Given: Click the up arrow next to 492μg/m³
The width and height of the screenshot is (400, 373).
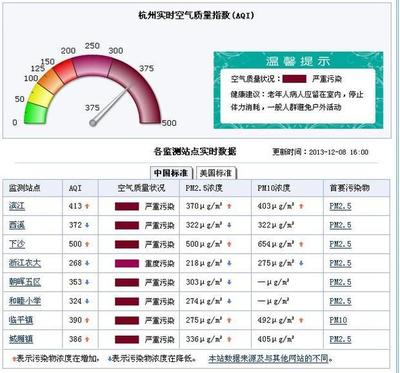Looking at the screenshot, I should (x=301, y=320).
